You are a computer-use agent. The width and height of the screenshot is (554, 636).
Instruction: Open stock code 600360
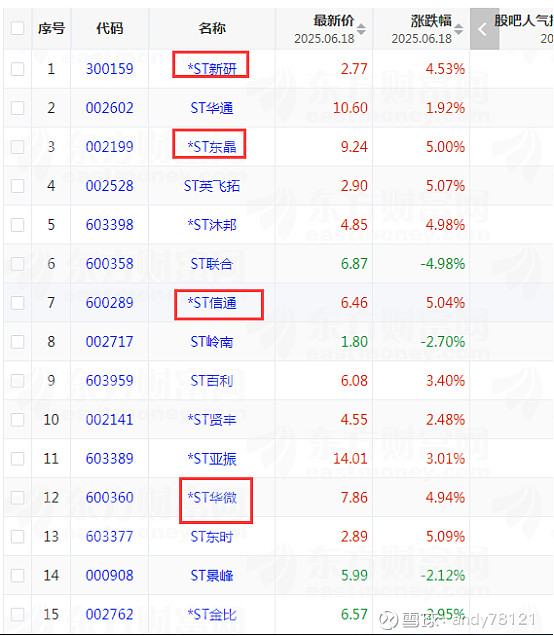110,497
